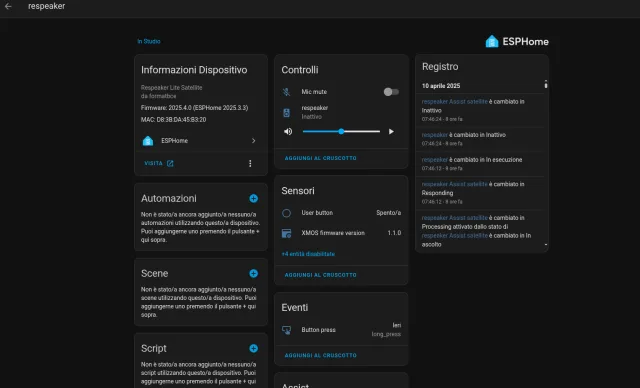The width and height of the screenshot is (640, 388).
Task: Open respeaker Assist satellite link in Inattivo entry
Action: (x=454, y=102)
